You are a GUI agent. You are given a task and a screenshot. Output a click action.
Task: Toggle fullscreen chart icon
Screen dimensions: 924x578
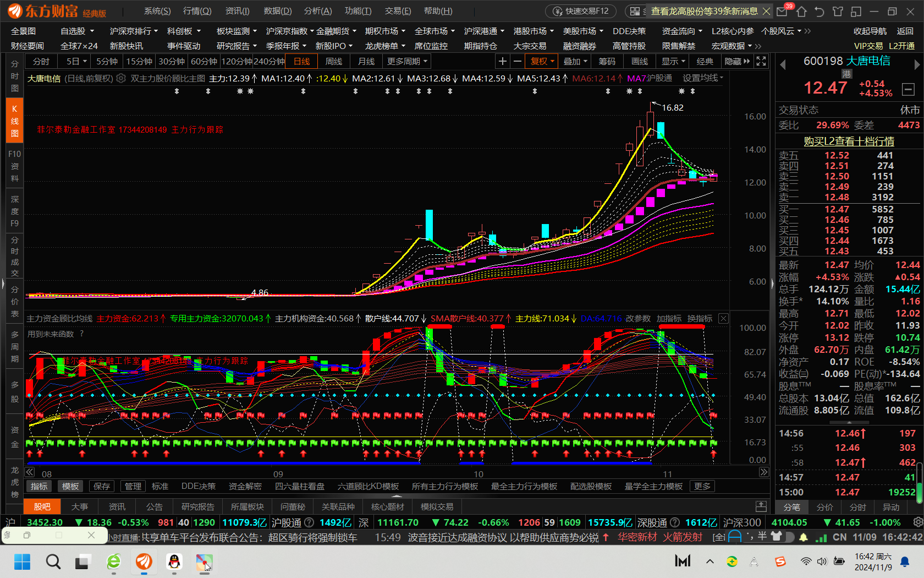[761, 61]
